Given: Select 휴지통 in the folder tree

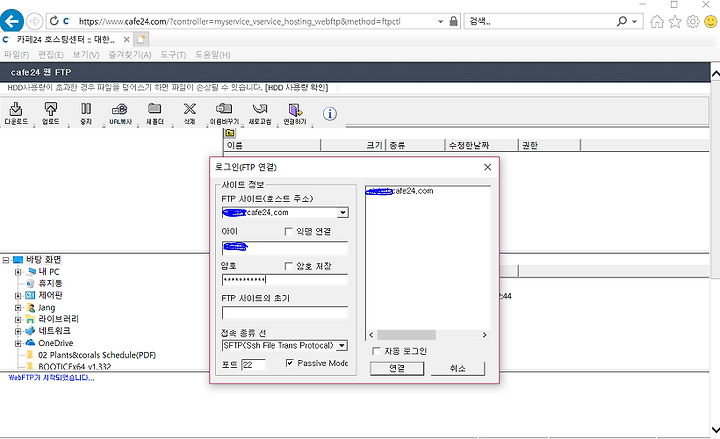Looking at the screenshot, I should 50,283.
